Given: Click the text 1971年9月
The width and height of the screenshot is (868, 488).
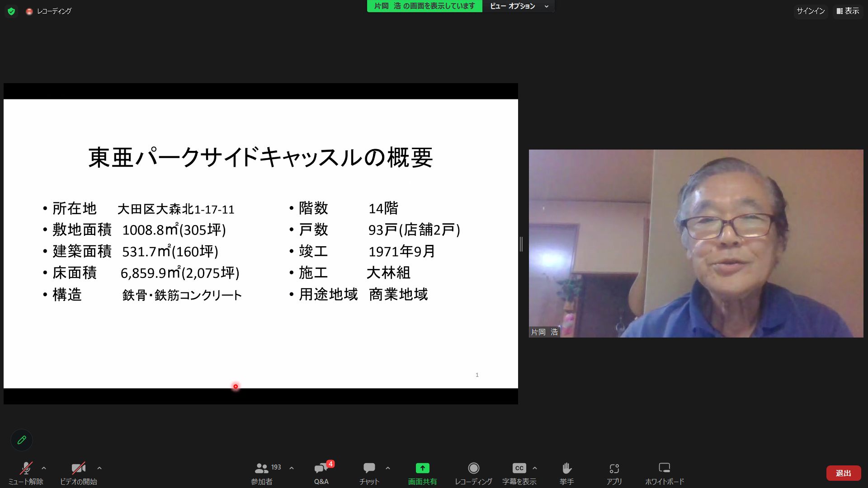Looking at the screenshot, I should (402, 251).
